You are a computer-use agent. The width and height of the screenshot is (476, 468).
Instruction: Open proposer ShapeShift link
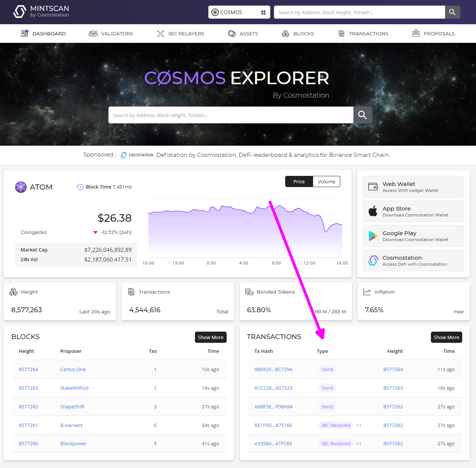click(72, 407)
